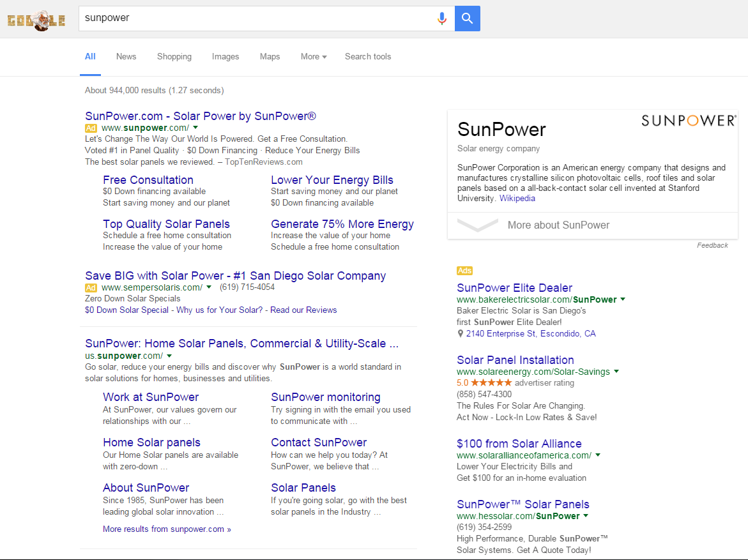This screenshot has height=560, width=748.
Task: Switch to the Shopping tab
Action: [174, 57]
